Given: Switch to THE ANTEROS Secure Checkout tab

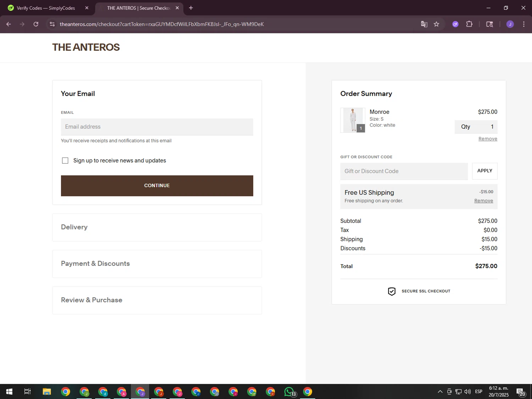Looking at the screenshot, I should 139,8.
